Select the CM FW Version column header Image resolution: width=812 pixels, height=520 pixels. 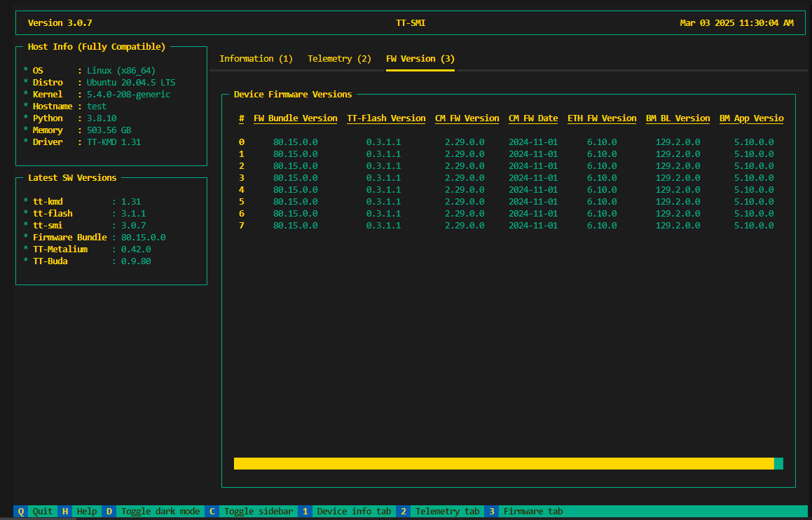[x=467, y=118]
